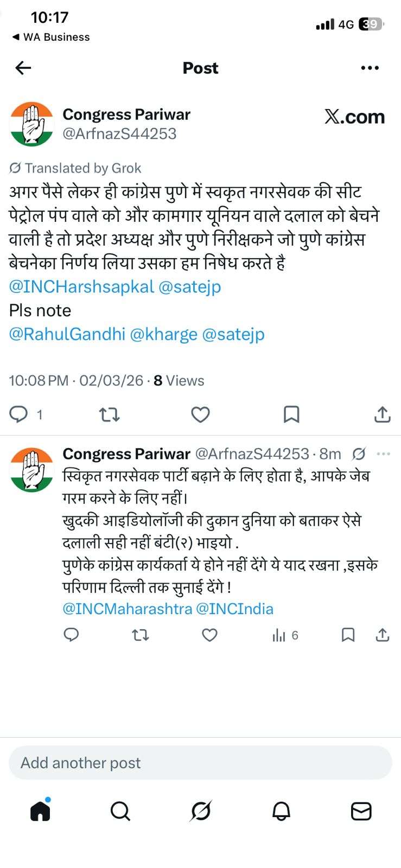Open the three-dot post options menu
Viewport: 401px width, 868px height.
click(370, 68)
